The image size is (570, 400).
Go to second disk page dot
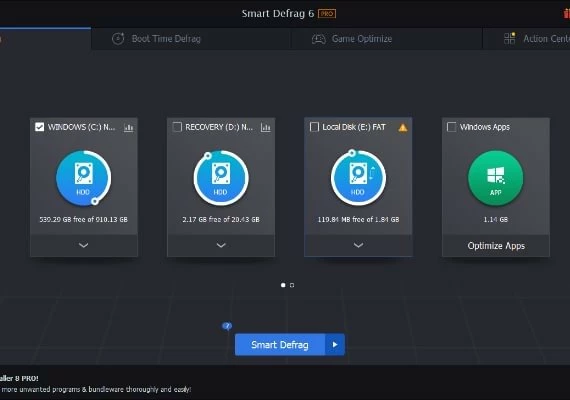[292, 285]
